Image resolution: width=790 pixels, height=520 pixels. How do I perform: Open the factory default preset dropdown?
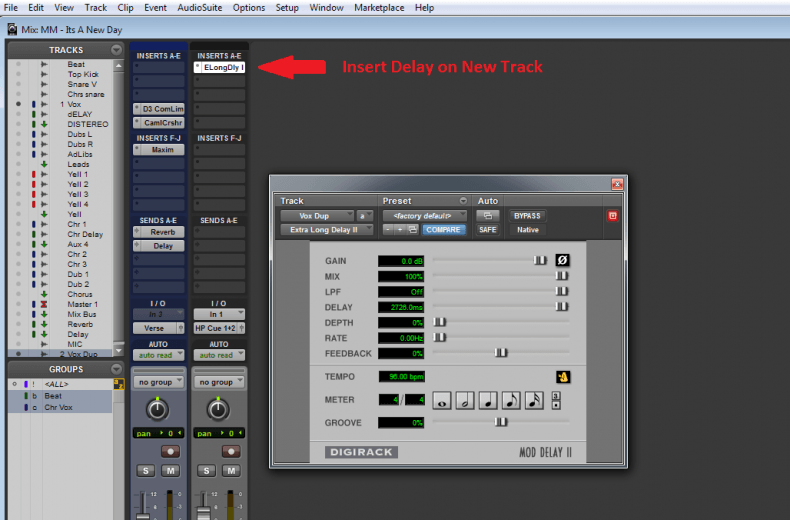(425, 216)
